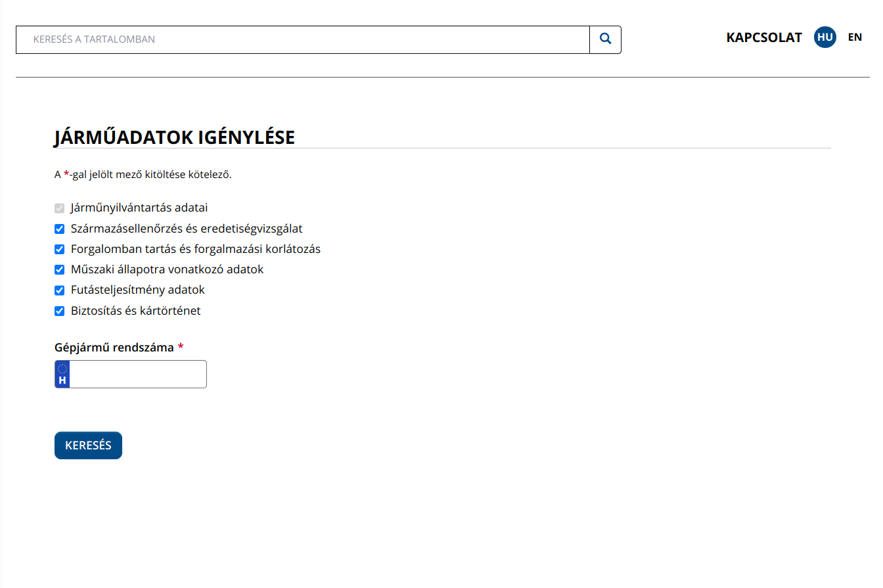
Task: Click inside the license plate number field
Action: pos(137,374)
